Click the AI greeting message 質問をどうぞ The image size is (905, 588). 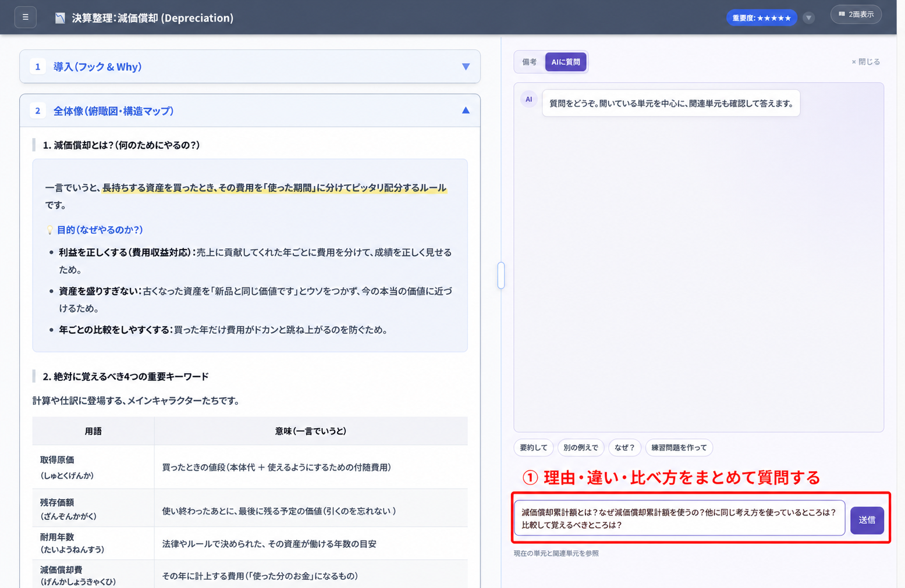(x=671, y=104)
